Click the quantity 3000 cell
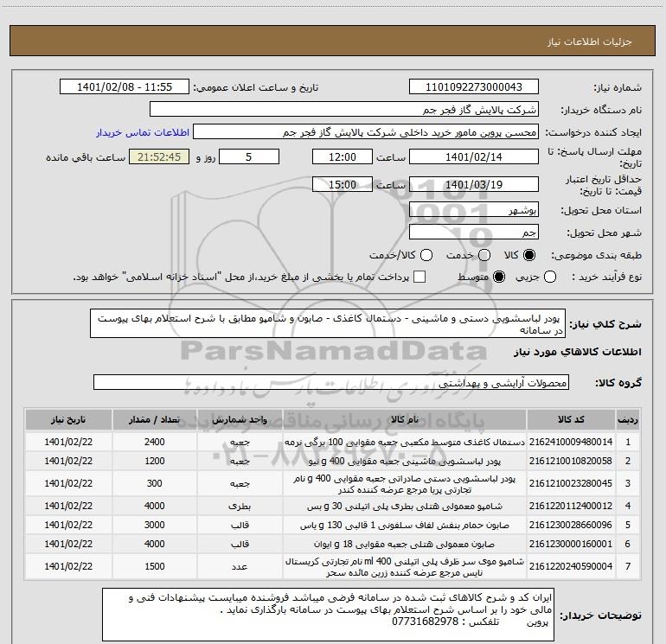Viewport: 666px width, 644px height. tap(154, 525)
